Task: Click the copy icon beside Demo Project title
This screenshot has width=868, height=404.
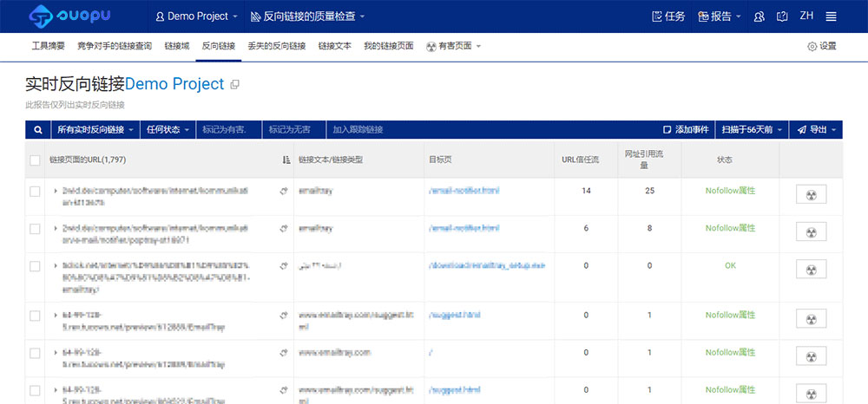Action: (234, 85)
